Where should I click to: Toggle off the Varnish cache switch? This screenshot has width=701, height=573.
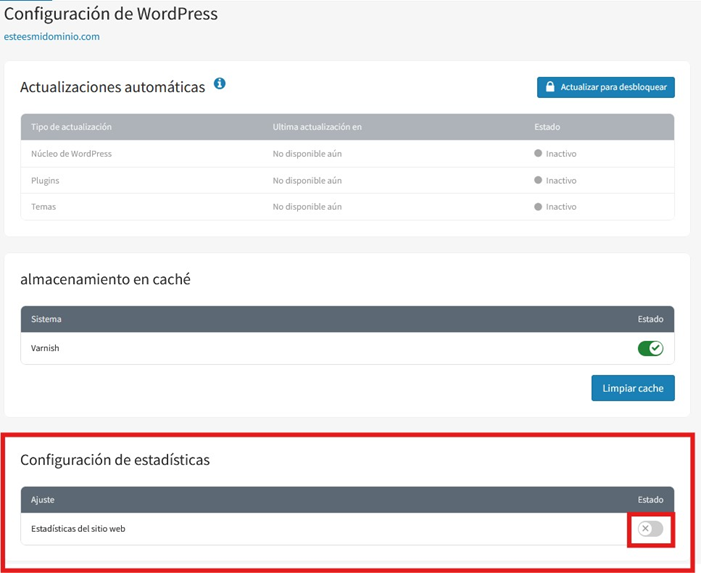[x=650, y=348]
